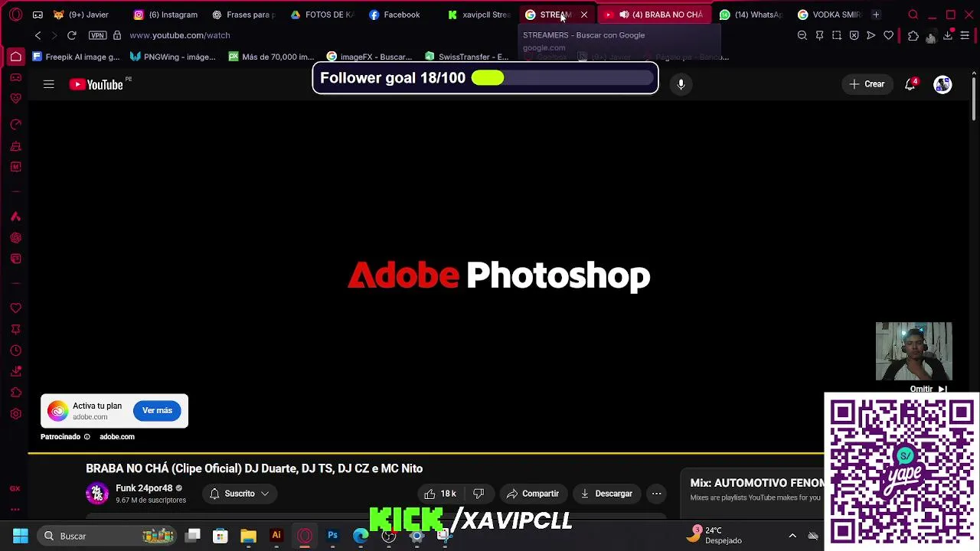Open more actions three-dot menu under video

click(656, 494)
